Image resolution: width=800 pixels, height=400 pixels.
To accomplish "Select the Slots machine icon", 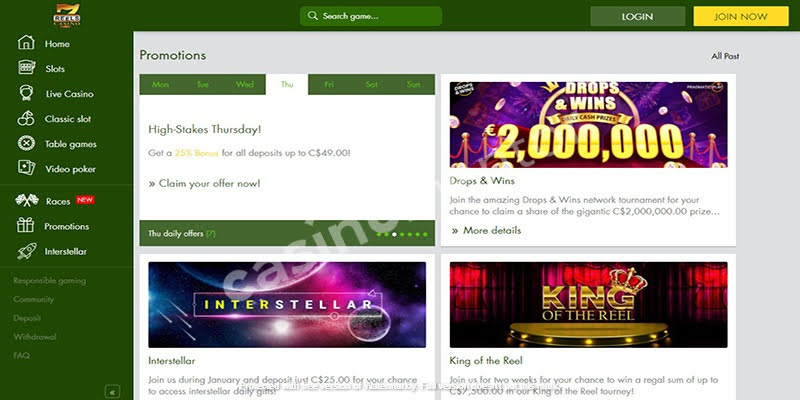I will pos(26,68).
